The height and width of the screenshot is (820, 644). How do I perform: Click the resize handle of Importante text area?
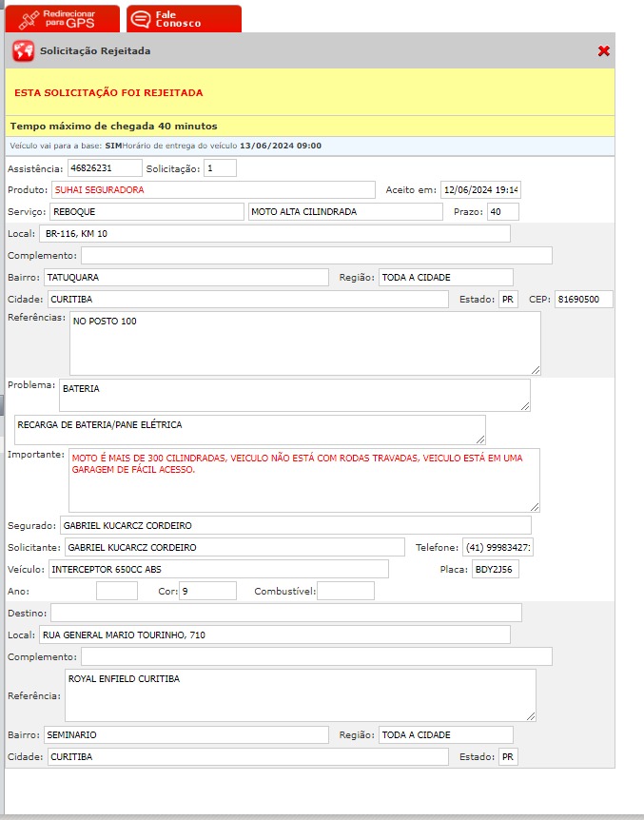coord(535,507)
